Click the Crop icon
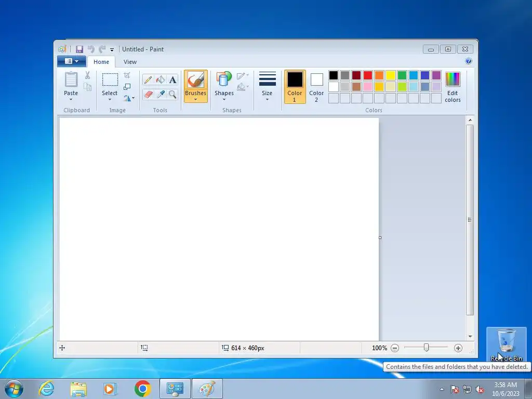The height and width of the screenshot is (399, 532). coord(127,75)
